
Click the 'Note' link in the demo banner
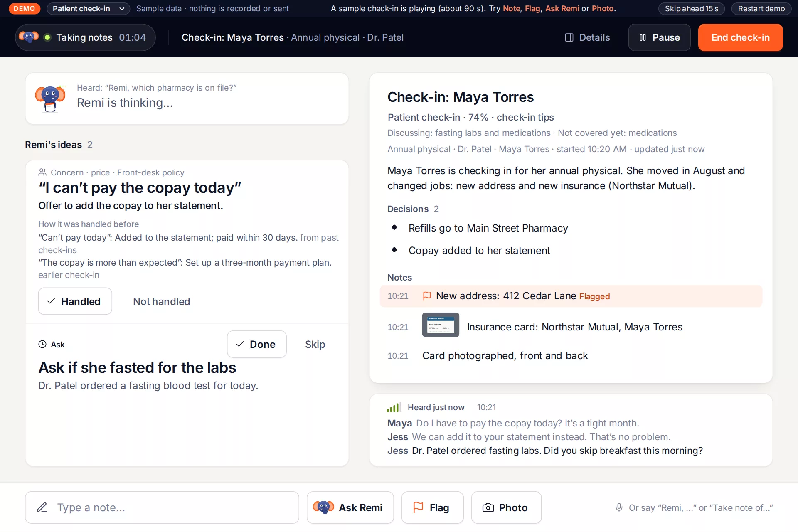[511, 9]
